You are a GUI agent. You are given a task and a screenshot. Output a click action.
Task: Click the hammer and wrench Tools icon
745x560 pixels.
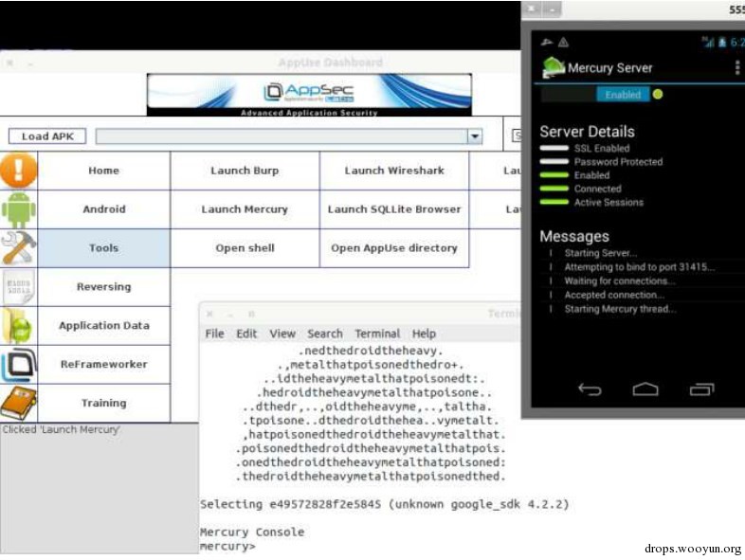point(19,247)
